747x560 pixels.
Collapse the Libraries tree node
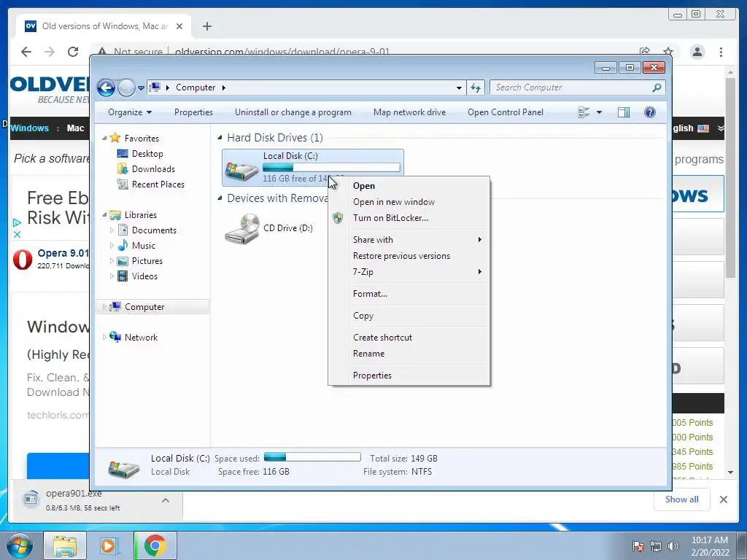pyautogui.click(x=104, y=215)
